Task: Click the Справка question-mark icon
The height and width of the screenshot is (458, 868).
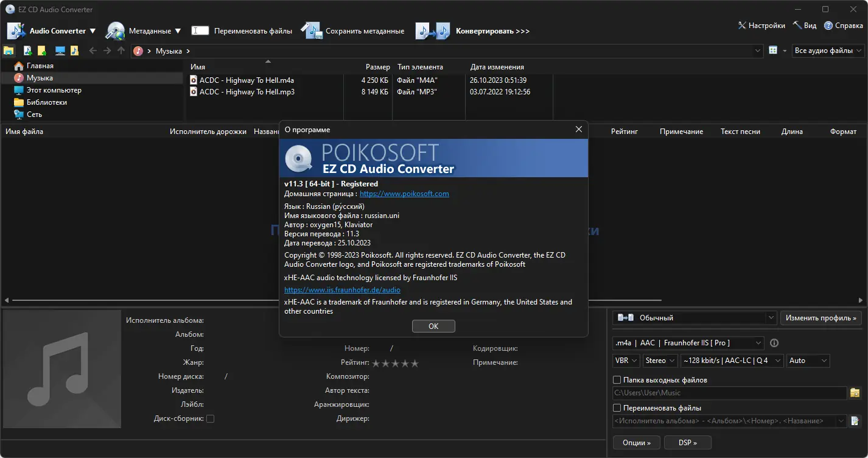Action: (828, 26)
